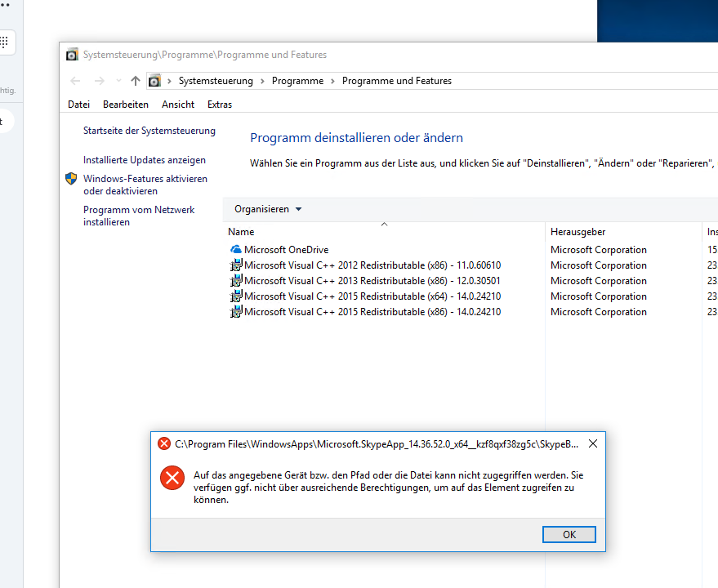This screenshot has width=718, height=588.
Task: Click icon of Visual C++ 2015 (x64) entry
Action: click(x=236, y=296)
